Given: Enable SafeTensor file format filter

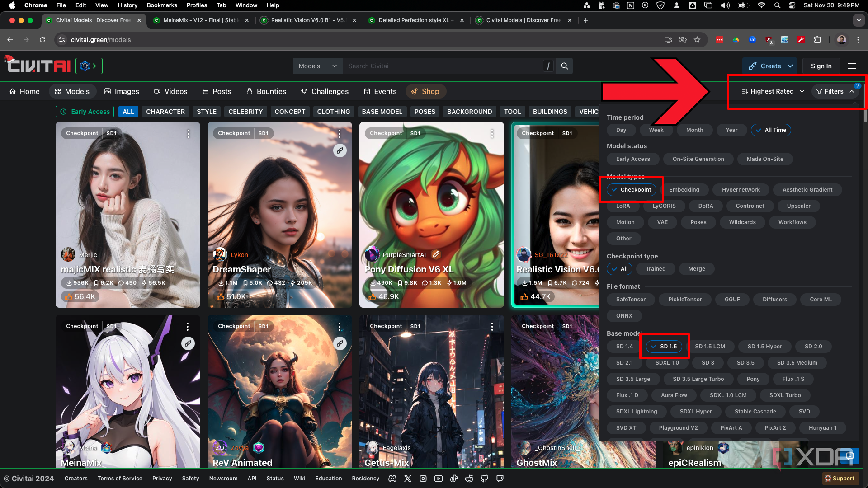Looking at the screenshot, I should (630, 300).
